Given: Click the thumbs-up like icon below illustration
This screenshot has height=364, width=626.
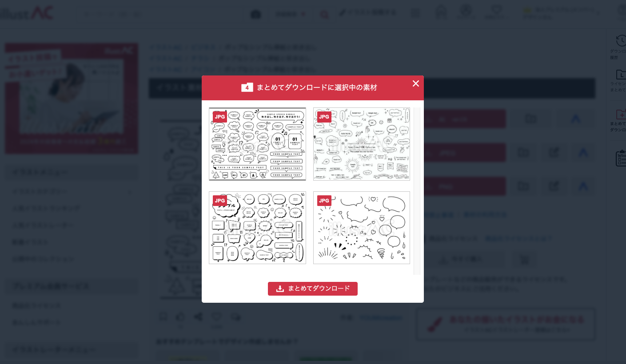Looking at the screenshot, I should pos(180,317).
